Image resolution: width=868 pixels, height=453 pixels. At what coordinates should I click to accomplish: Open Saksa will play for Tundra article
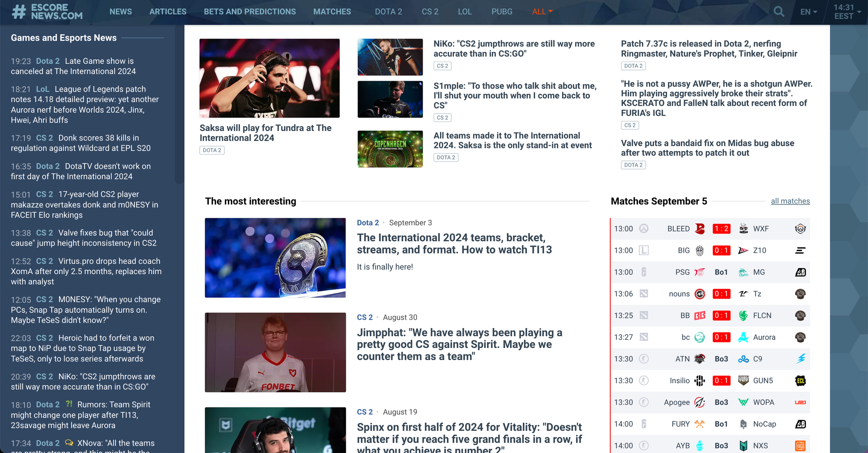[x=266, y=133]
